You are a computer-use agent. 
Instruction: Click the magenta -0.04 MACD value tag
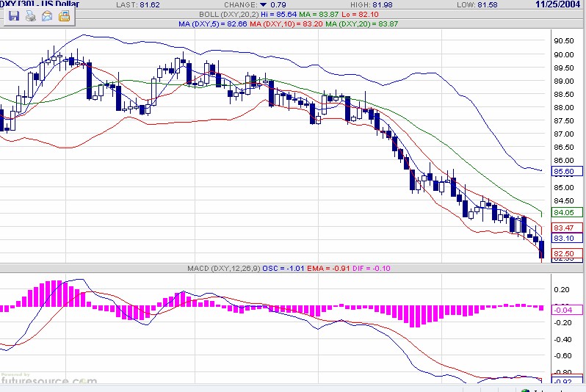567,310
